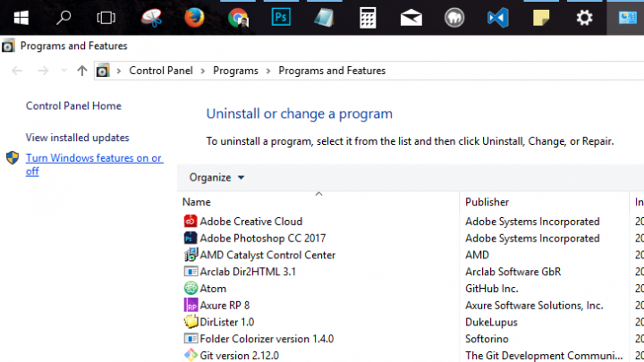Click the Windows features shield icon
644x362 pixels.
pos(13,158)
